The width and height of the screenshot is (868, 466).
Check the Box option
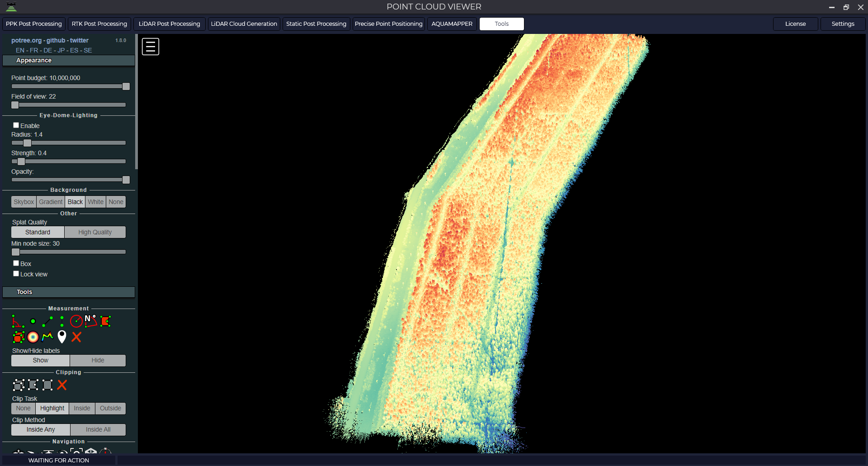click(16, 263)
